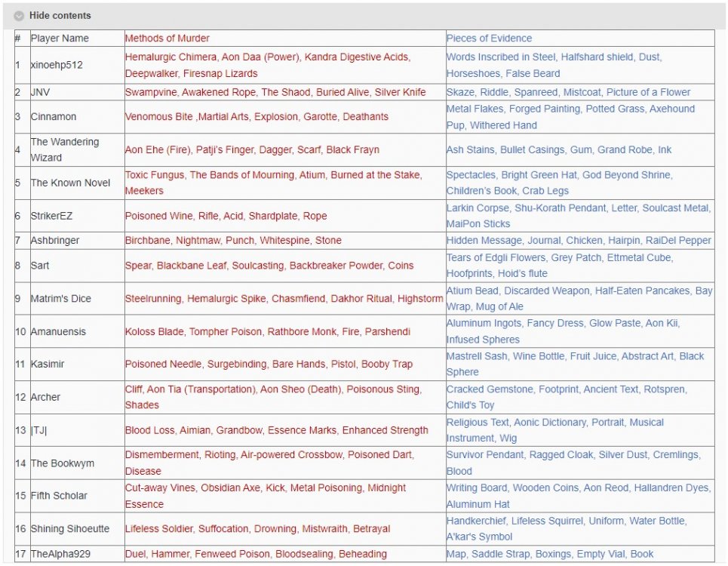Image resolution: width=728 pixels, height=566 pixels.
Task: Click player name The Known Novel
Action: 70,183
